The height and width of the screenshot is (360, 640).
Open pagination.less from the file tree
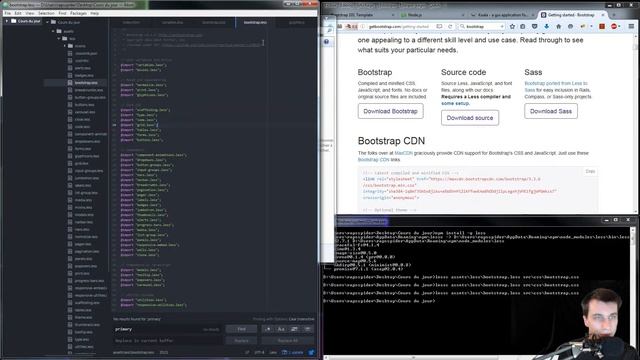tap(87, 252)
